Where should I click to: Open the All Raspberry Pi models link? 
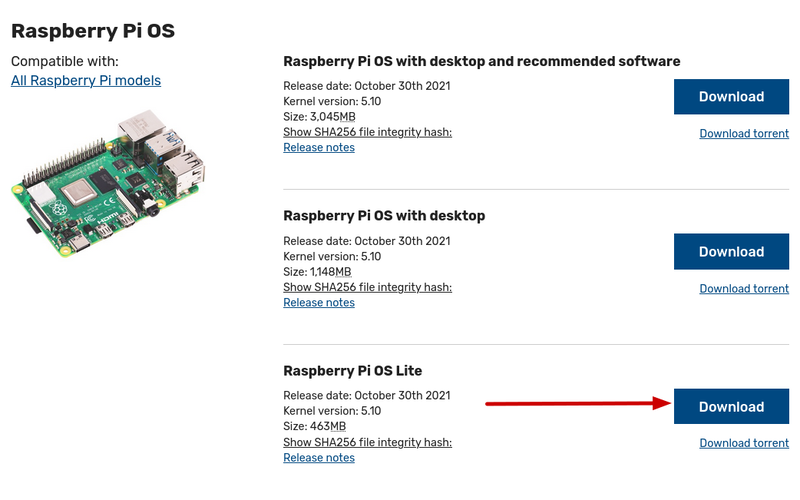[x=86, y=80]
